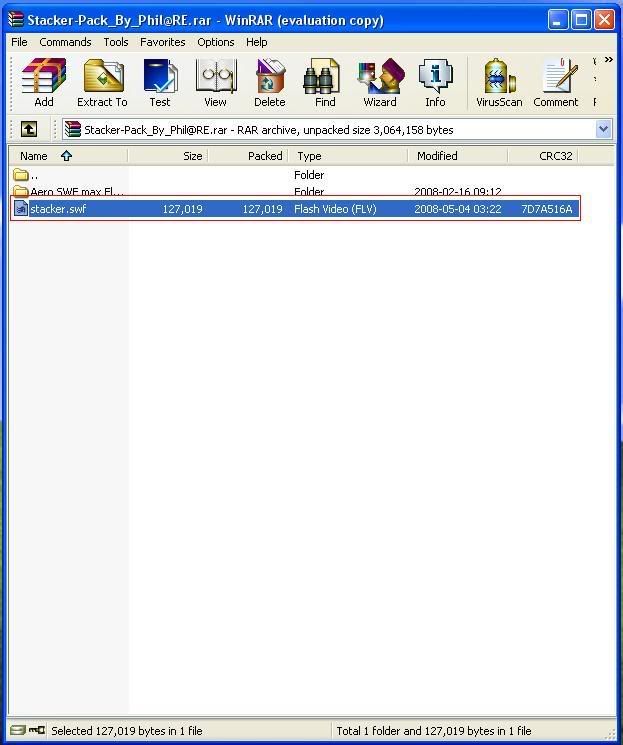
Task: Open the File menu
Action: [19, 42]
